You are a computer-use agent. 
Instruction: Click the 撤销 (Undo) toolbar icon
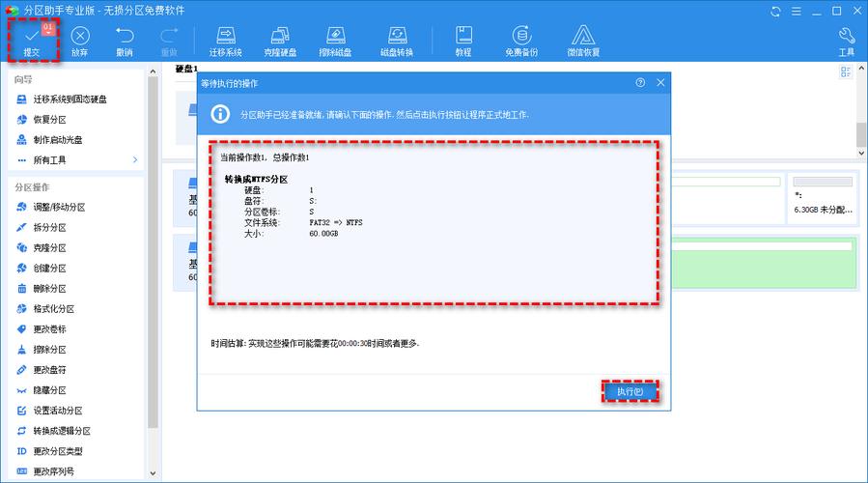point(125,41)
